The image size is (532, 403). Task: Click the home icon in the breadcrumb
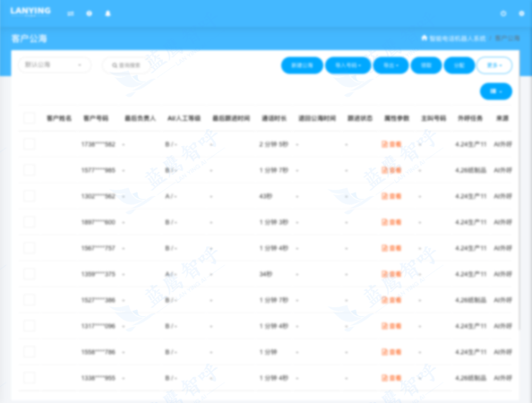point(425,38)
